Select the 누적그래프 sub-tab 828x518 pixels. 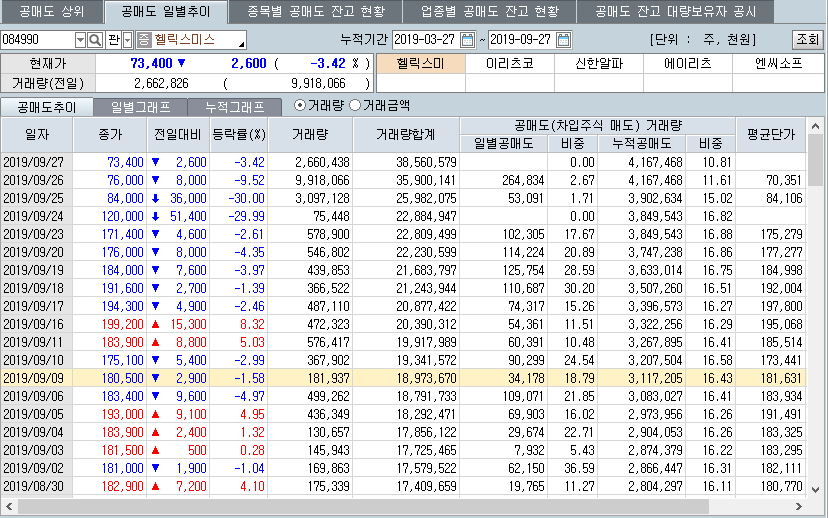[234, 108]
